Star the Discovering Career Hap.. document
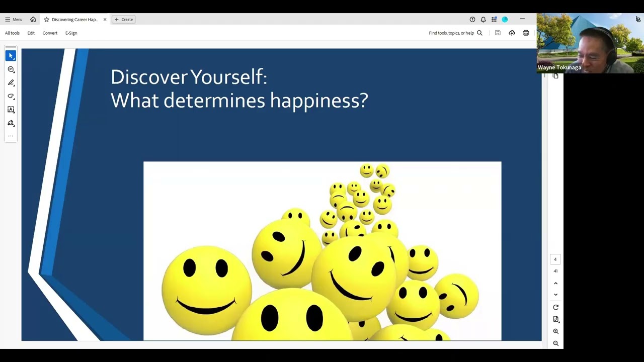 (x=46, y=20)
